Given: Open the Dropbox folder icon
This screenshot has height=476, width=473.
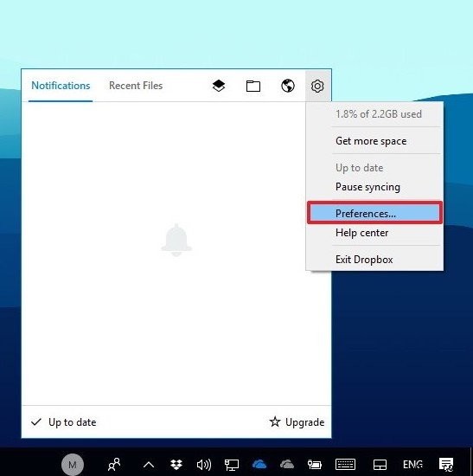Looking at the screenshot, I should (x=253, y=86).
